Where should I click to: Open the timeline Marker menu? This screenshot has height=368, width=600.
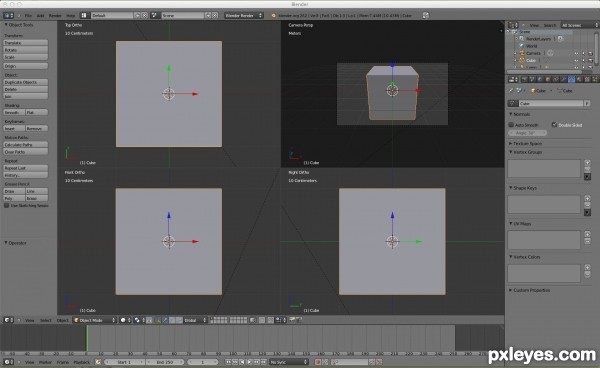coord(45,362)
